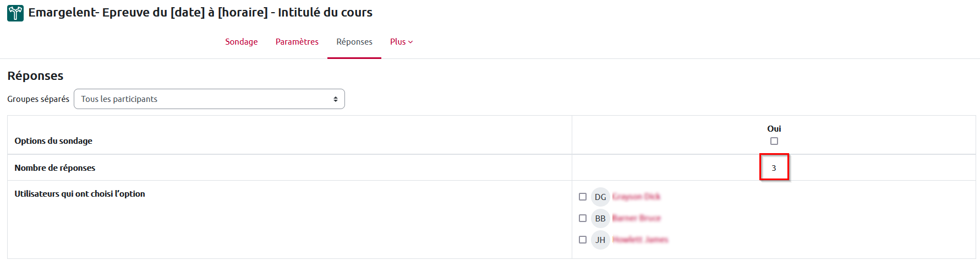Tick the checkbox under the Oui column

click(774, 141)
